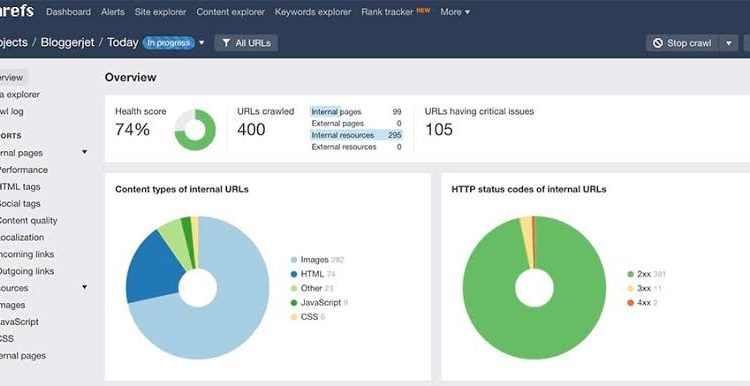
Task: Open Keywords explorer from navigation
Action: pos(313,12)
